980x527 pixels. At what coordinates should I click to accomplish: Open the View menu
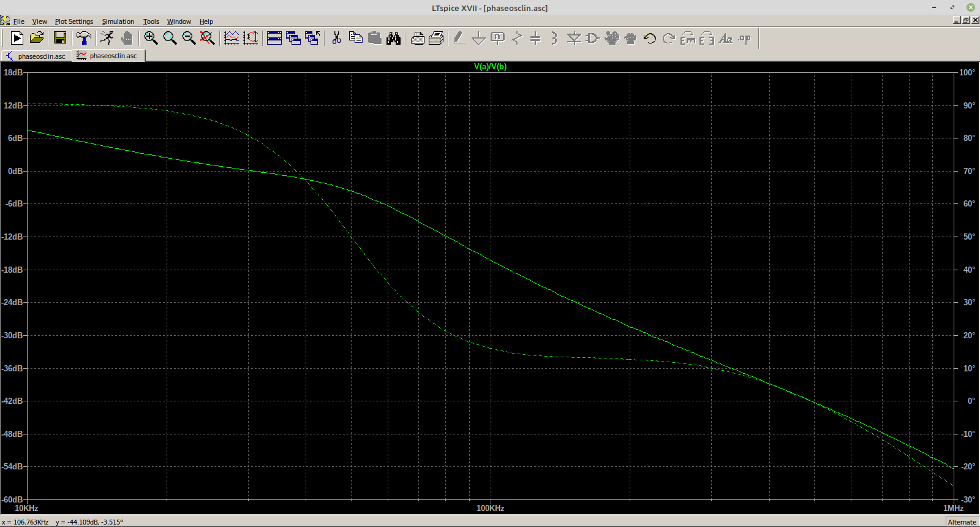tap(39, 21)
